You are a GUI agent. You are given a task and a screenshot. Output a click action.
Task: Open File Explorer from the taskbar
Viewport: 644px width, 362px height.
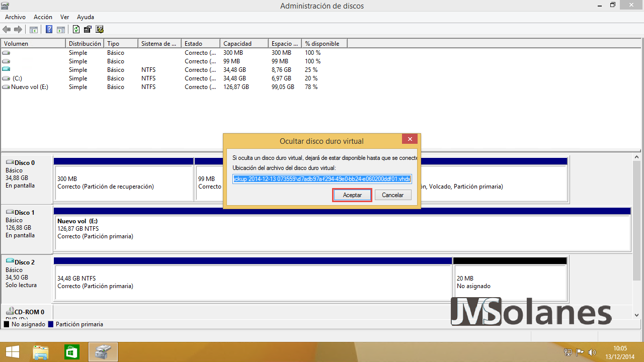pos(40,352)
